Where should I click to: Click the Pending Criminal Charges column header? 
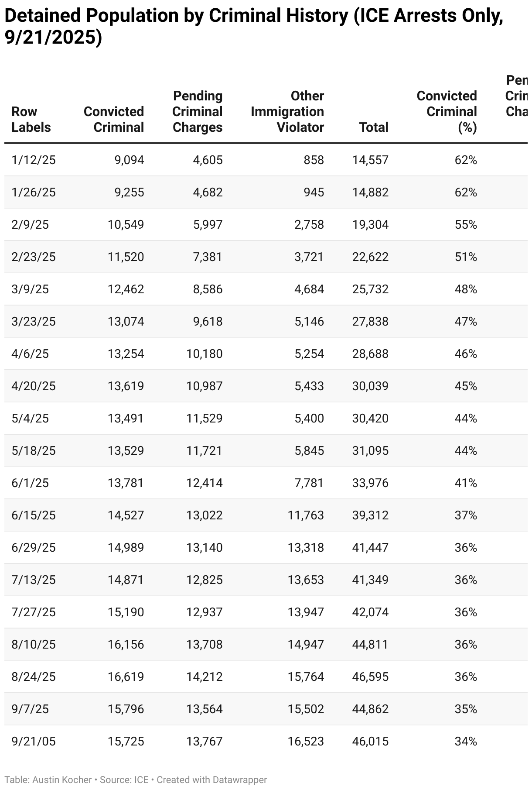pyautogui.click(x=197, y=111)
